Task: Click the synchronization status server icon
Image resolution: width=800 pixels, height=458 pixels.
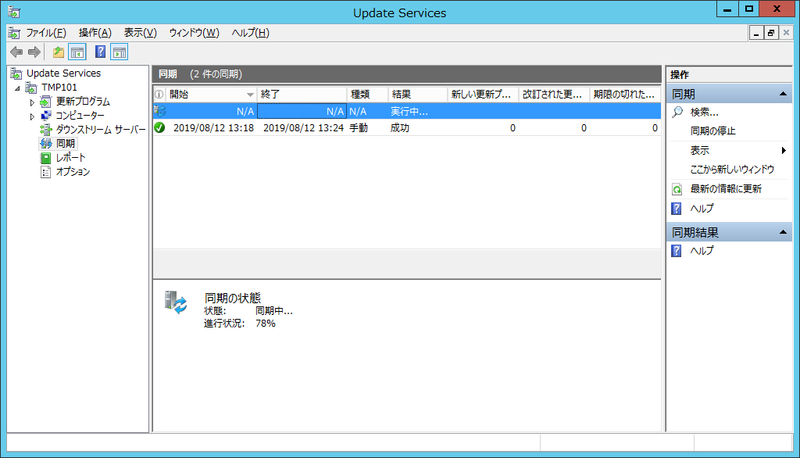Action: pyautogui.click(x=176, y=302)
